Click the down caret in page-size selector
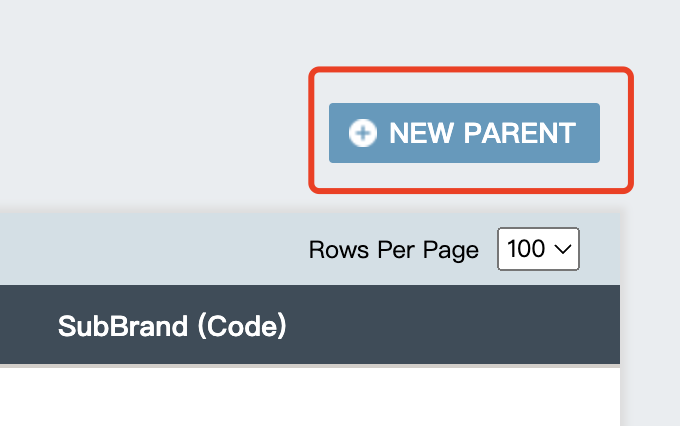 (x=564, y=249)
